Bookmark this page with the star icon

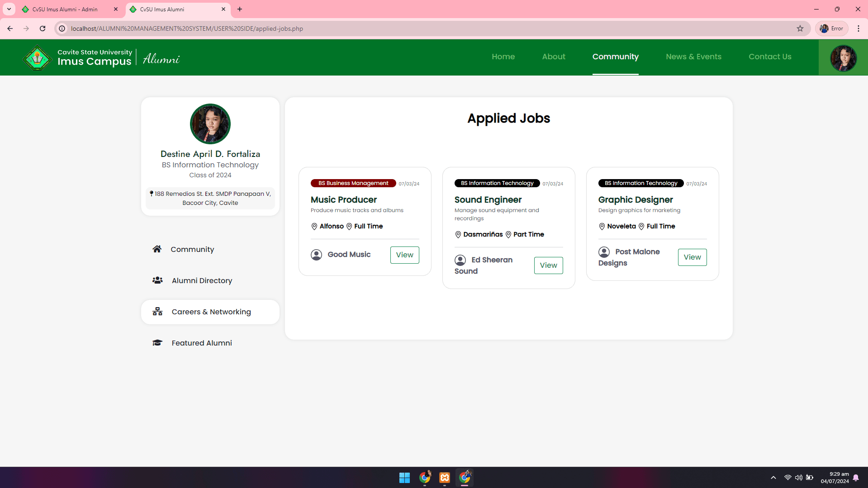point(800,28)
